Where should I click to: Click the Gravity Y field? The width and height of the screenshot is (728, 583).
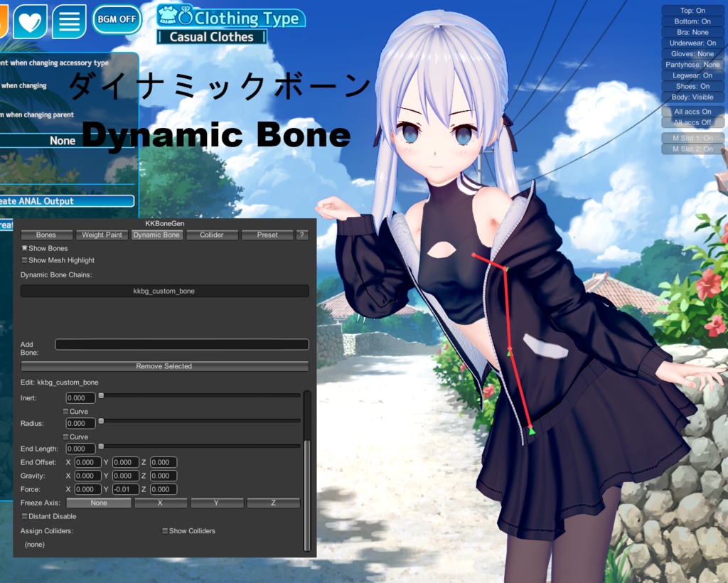coord(125,476)
